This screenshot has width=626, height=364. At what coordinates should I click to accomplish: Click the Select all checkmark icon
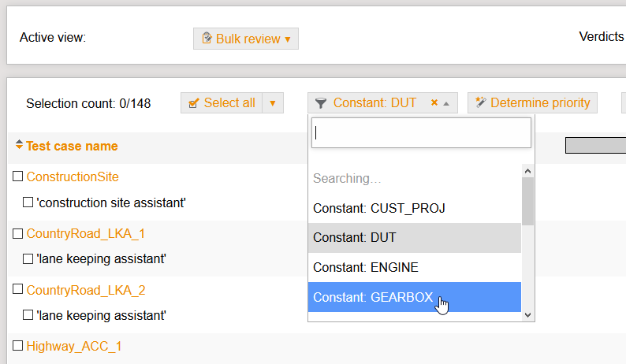point(194,103)
